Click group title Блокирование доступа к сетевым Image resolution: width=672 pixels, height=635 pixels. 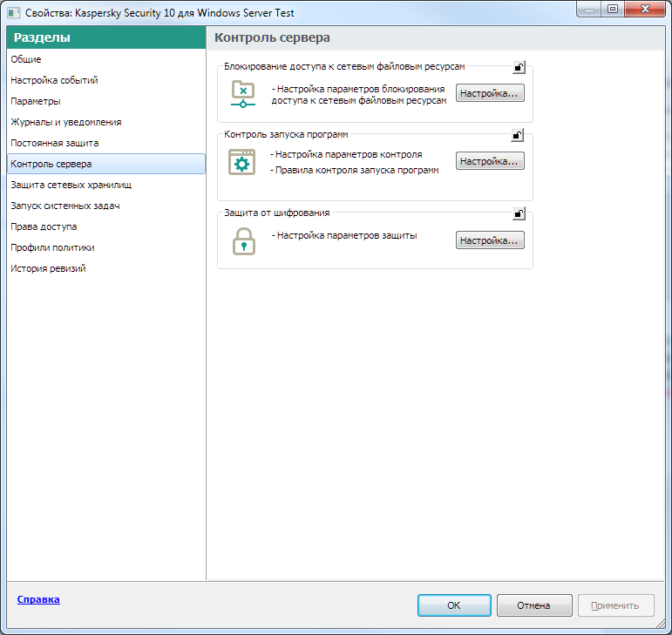pyautogui.click(x=344, y=67)
